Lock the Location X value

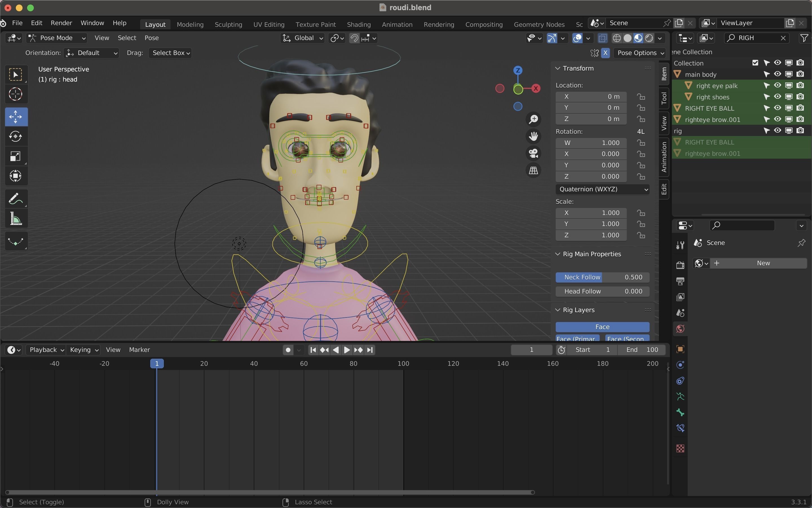click(x=641, y=97)
